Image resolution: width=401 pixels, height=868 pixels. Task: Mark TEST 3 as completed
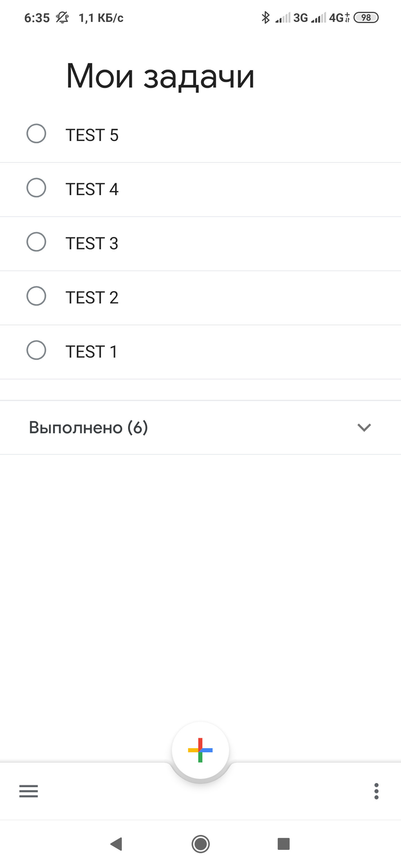coord(36,242)
